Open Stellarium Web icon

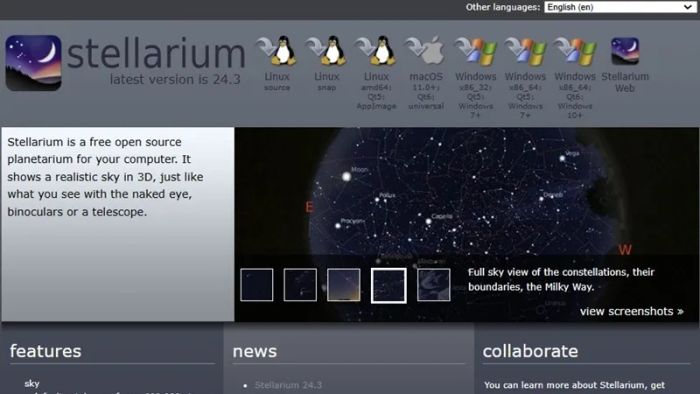(625, 51)
